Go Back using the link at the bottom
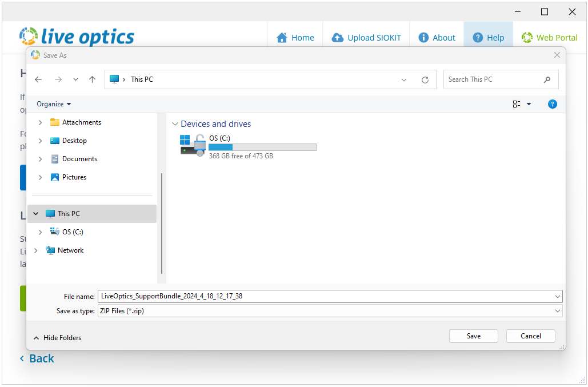The height and width of the screenshot is (387, 588). pyautogui.click(x=37, y=358)
